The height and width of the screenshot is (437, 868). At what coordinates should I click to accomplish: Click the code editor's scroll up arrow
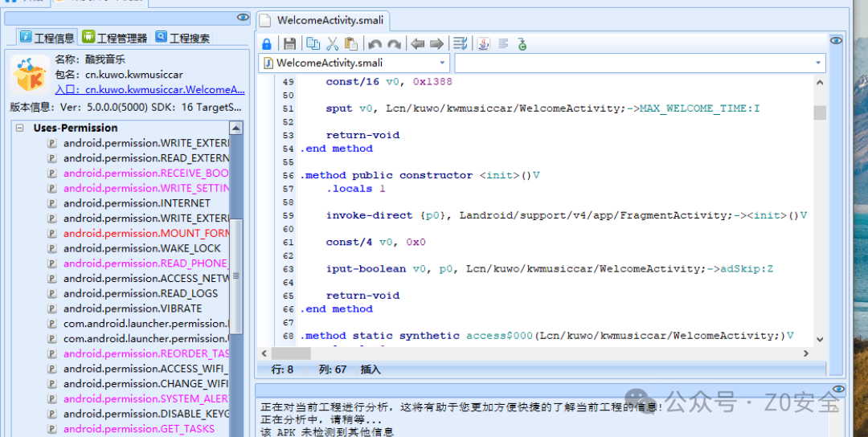coord(820,82)
